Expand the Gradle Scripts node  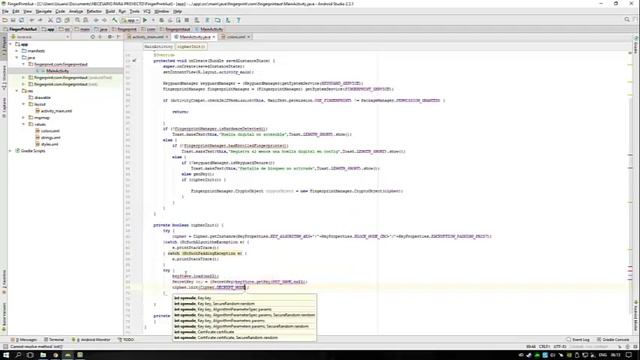pyautogui.click(x=11, y=151)
